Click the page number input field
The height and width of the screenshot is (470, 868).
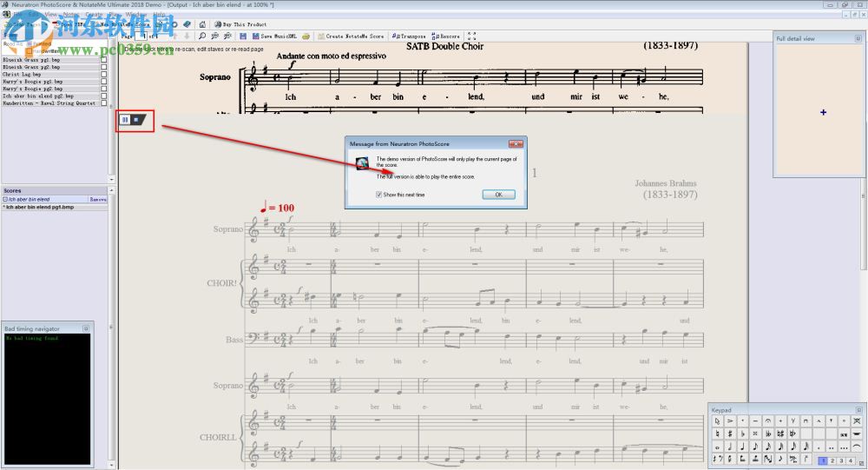point(141,36)
